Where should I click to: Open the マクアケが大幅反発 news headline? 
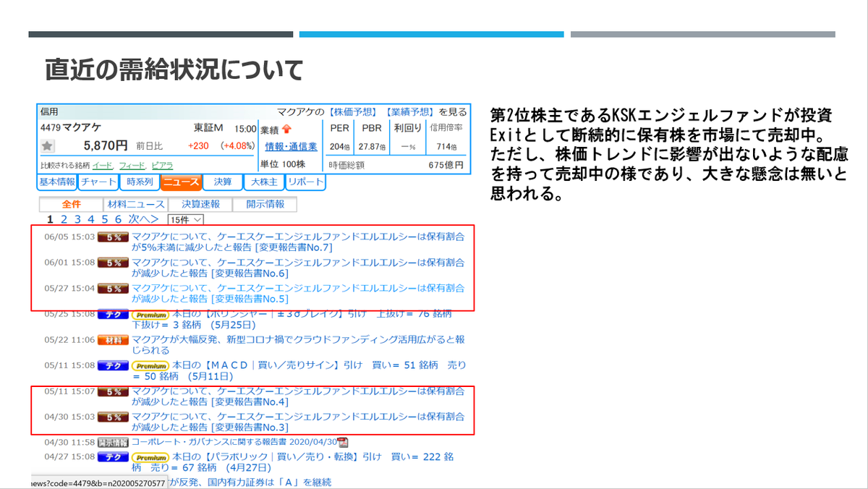click(x=299, y=345)
